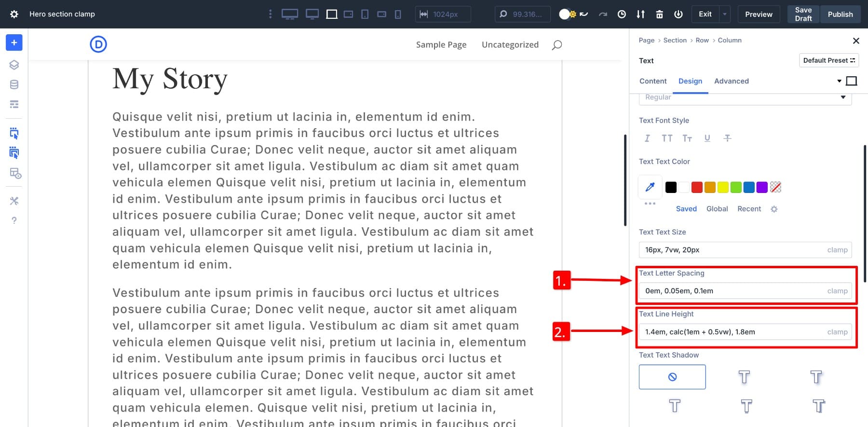Switch to the Advanced tab
This screenshot has width=868, height=427.
coord(731,81)
